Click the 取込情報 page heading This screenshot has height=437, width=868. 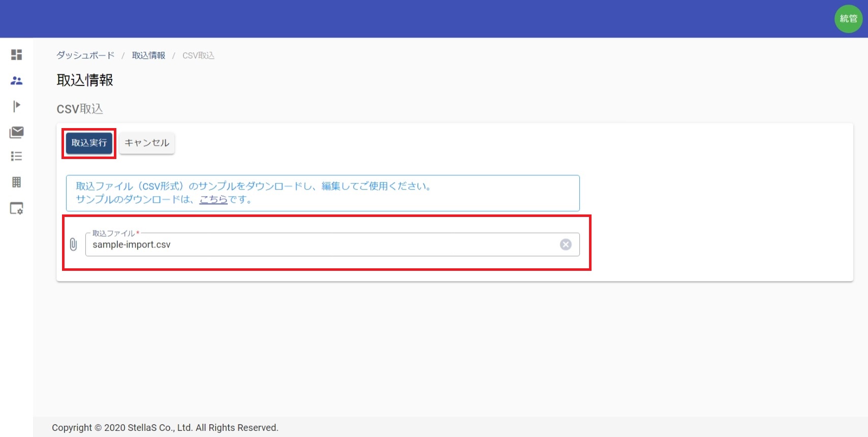click(x=85, y=80)
